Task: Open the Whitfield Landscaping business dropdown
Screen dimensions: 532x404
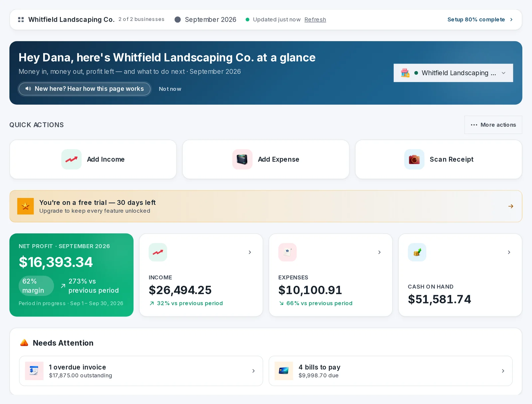Action: pos(453,73)
